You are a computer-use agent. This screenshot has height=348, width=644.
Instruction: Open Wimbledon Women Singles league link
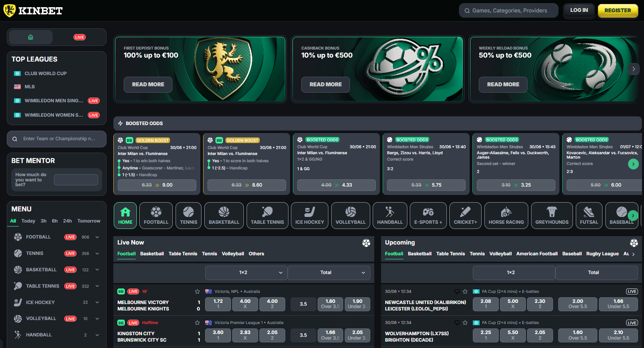click(54, 115)
